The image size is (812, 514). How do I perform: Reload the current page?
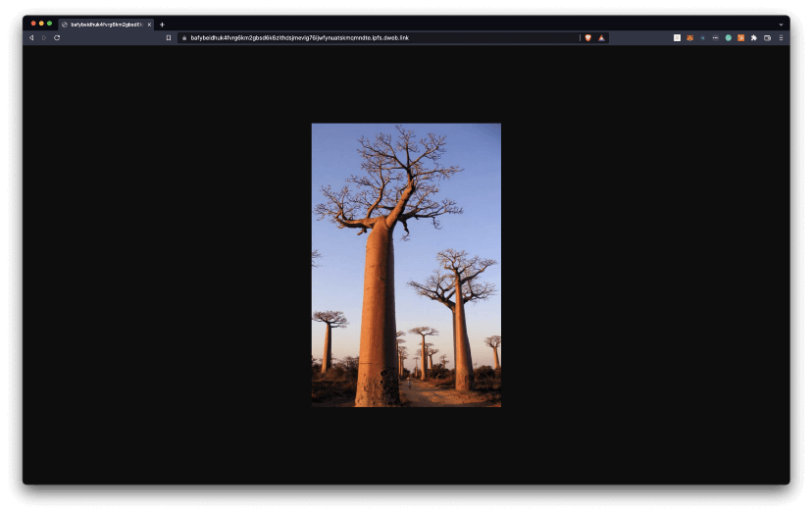pyautogui.click(x=57, y=37)
